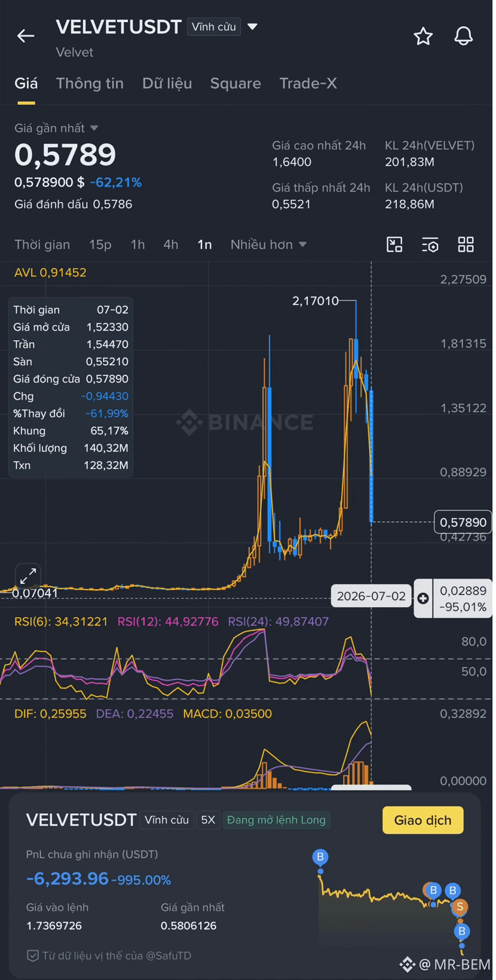Screen dimensions: 496x980
Task: Tap the Giá thấp nhất 24h value 0,5521
Action: [292, 204]
